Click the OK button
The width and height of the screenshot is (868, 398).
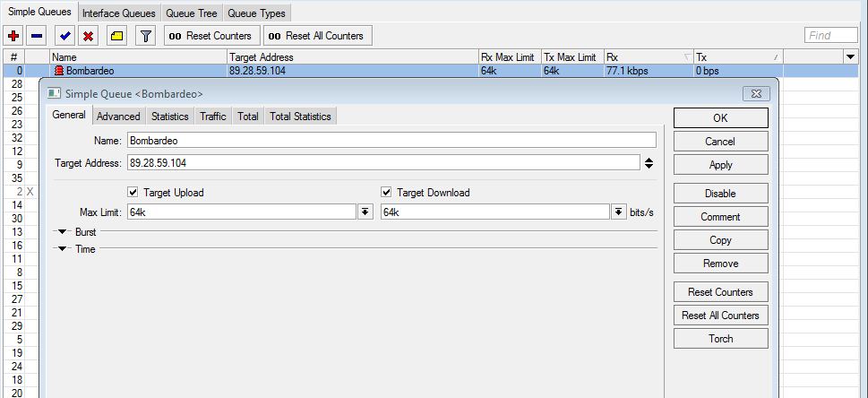[x=721, y=118]
